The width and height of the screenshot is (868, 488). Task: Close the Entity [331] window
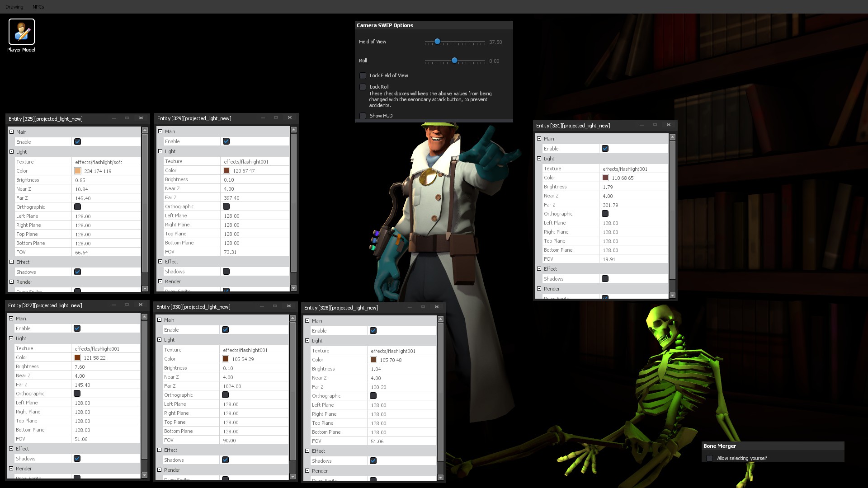(x=669, y=125)
